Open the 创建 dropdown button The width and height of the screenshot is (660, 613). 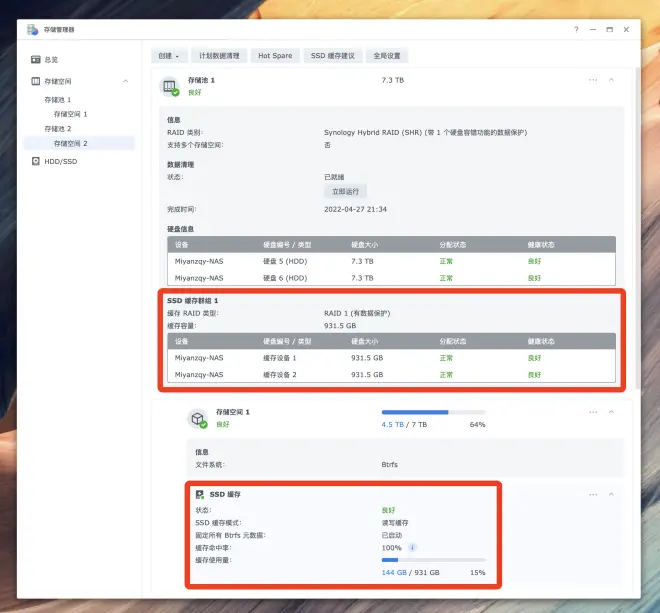coord(169,56)
